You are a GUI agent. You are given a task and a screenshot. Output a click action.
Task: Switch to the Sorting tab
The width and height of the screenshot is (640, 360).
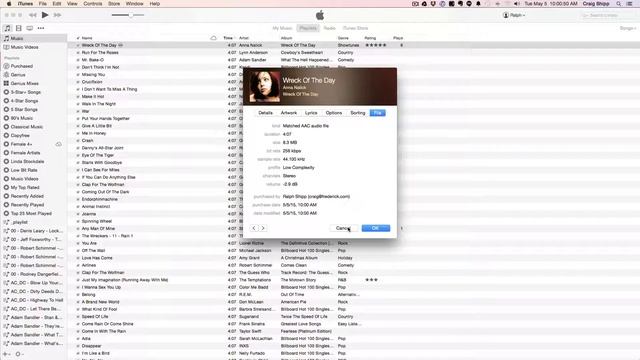358,113
